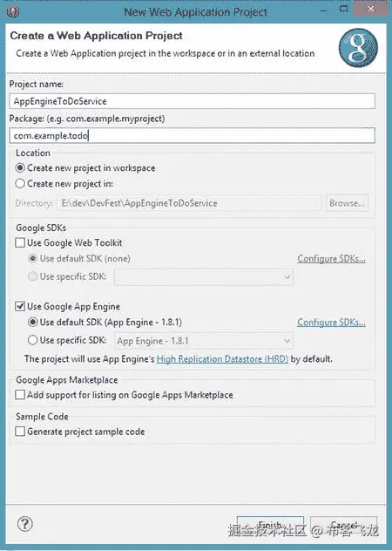
Task: Click the Cancel button
Action: [344, 525]
